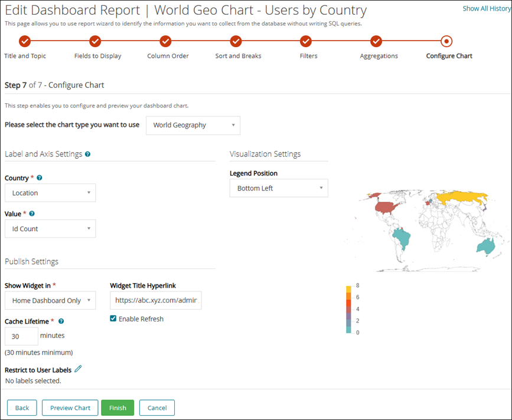
Task: Click the Show All History link
Action: point(487,8)
